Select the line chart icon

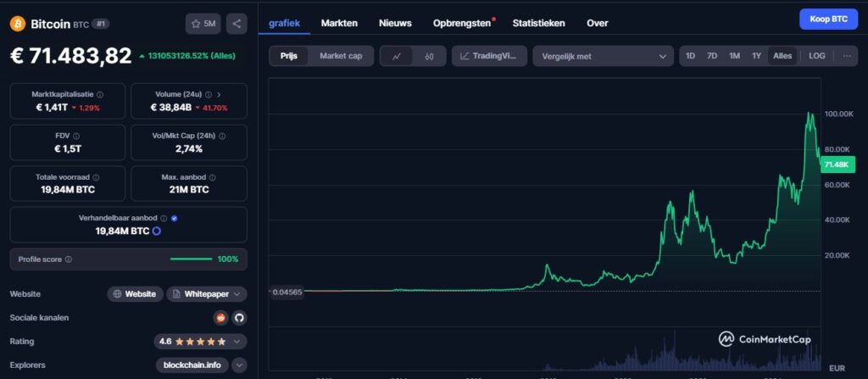pos(397,56)
